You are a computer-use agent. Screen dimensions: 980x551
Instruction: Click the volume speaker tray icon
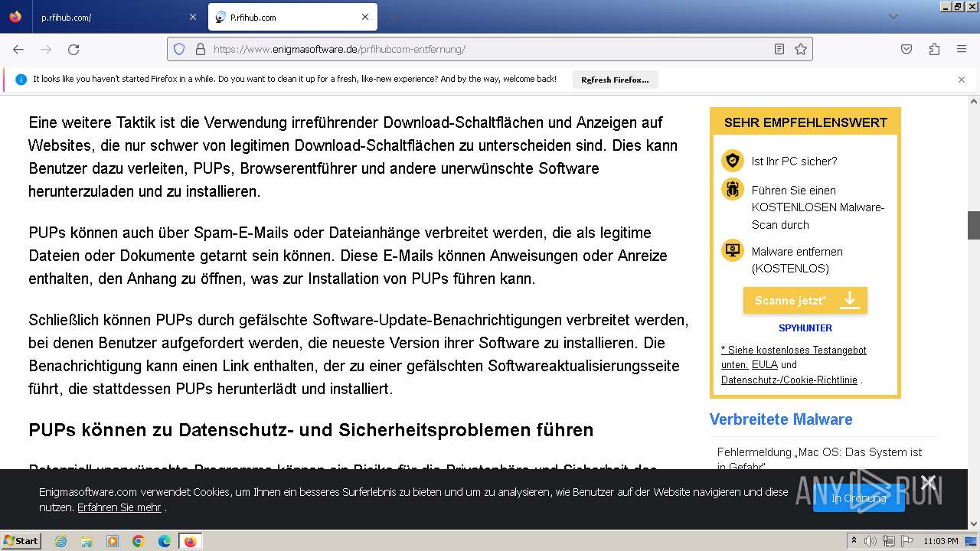pos(871,541)
